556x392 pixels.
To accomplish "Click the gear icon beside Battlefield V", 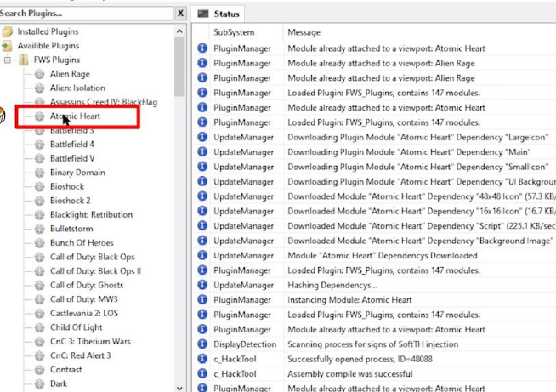I will click(40, 158).
